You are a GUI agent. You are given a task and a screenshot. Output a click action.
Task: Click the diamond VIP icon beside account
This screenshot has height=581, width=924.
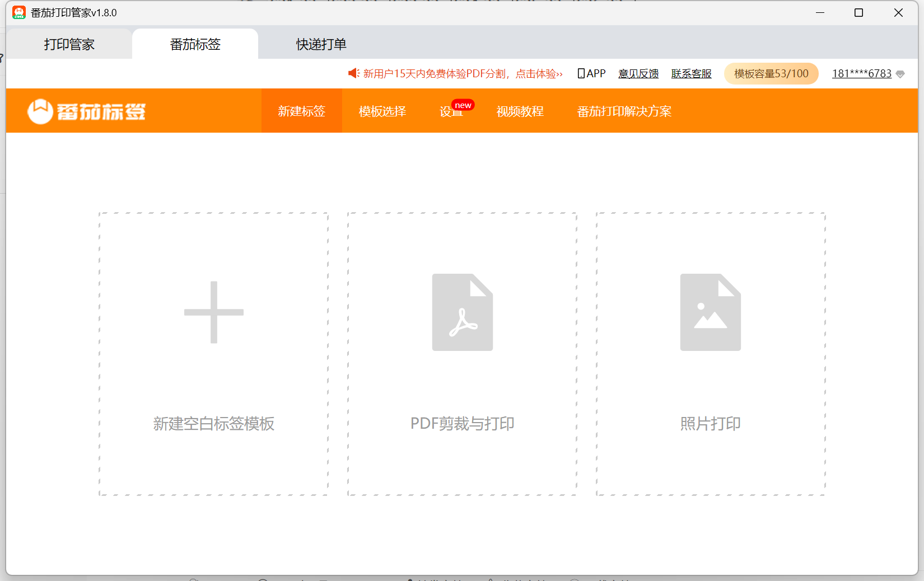click(900, 74)
